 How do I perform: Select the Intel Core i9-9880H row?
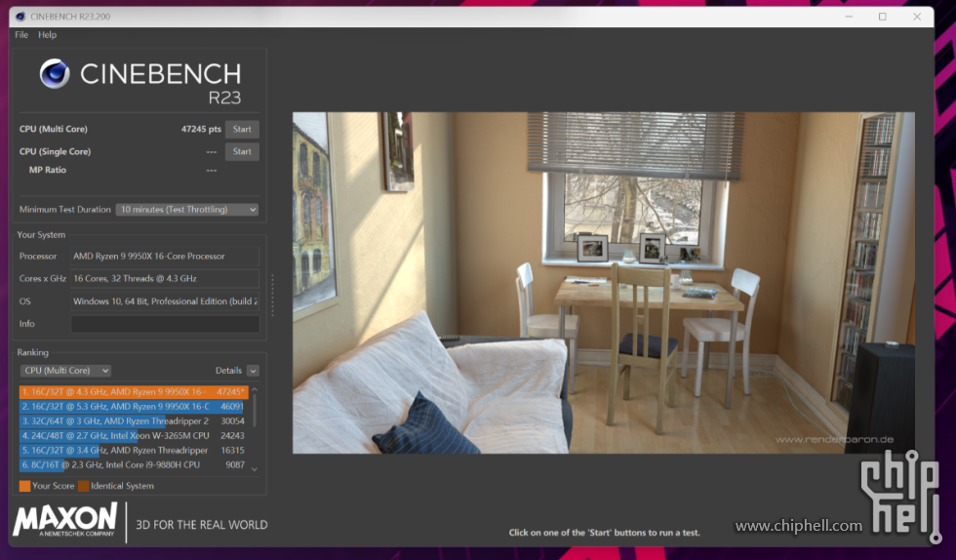(134, 464)
